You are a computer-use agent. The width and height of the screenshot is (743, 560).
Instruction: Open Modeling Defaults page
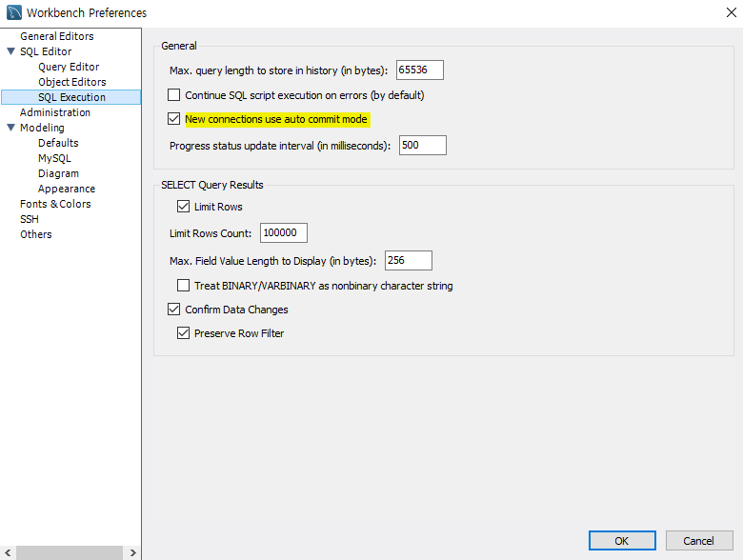pos(58,143)
